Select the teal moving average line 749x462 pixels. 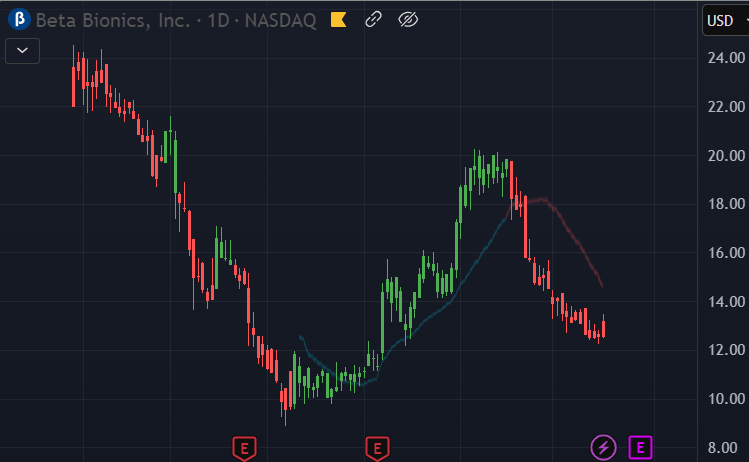point(425,321)
